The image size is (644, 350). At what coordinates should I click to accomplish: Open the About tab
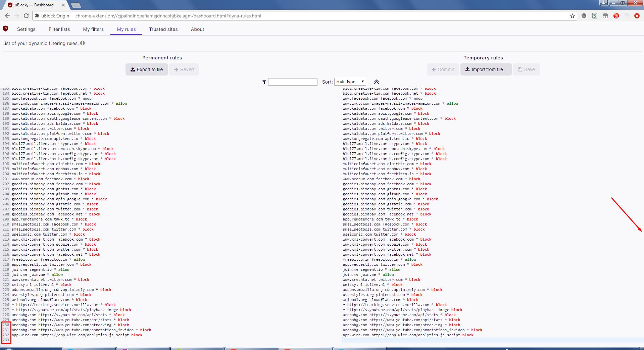(197, 29)
